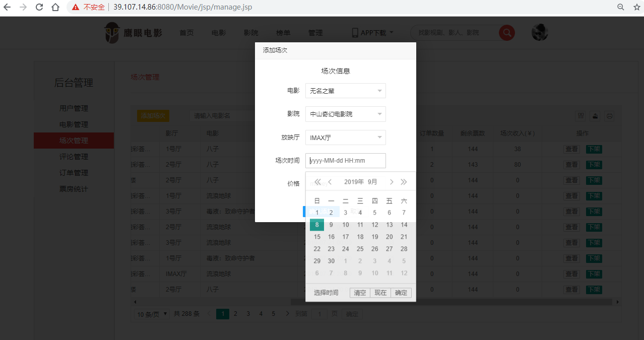Open the 放映厅 hall dropdown
The image size is (644, 340).
click(x=345, y=138)
